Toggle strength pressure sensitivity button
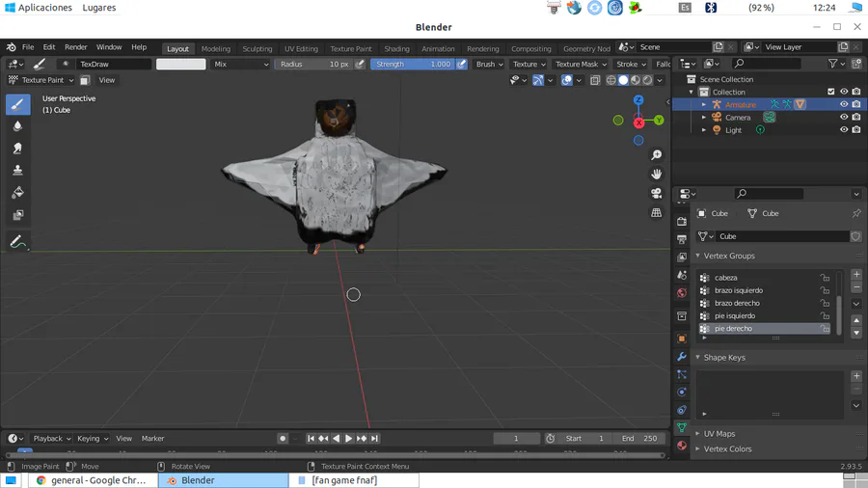Screen dimensions: 868x488 click(462, 65)
